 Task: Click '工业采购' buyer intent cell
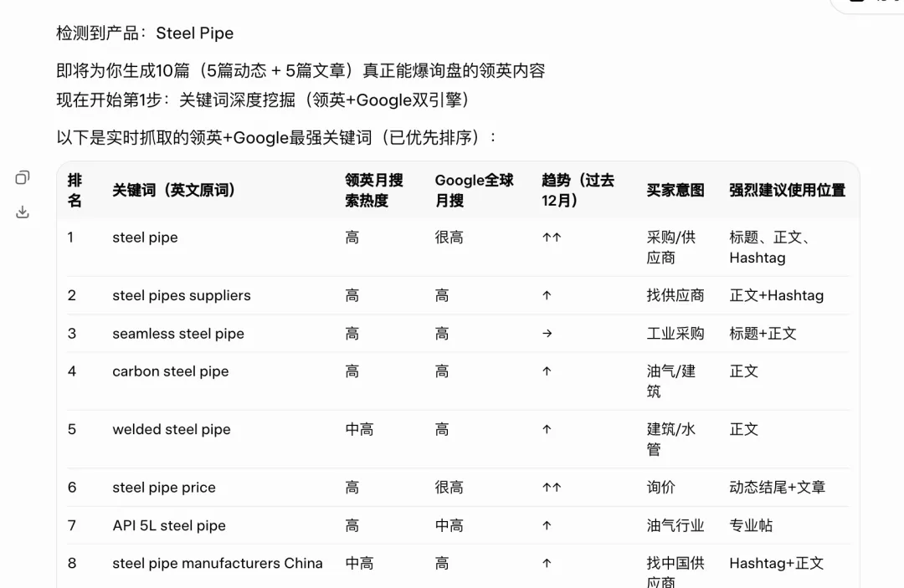click(x=675, y=334)
